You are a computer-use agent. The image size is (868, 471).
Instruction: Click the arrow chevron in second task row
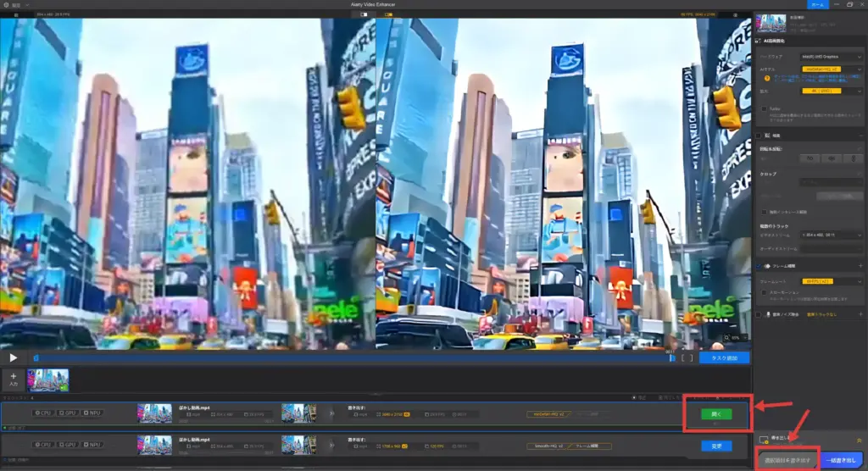tap(332, 445)
